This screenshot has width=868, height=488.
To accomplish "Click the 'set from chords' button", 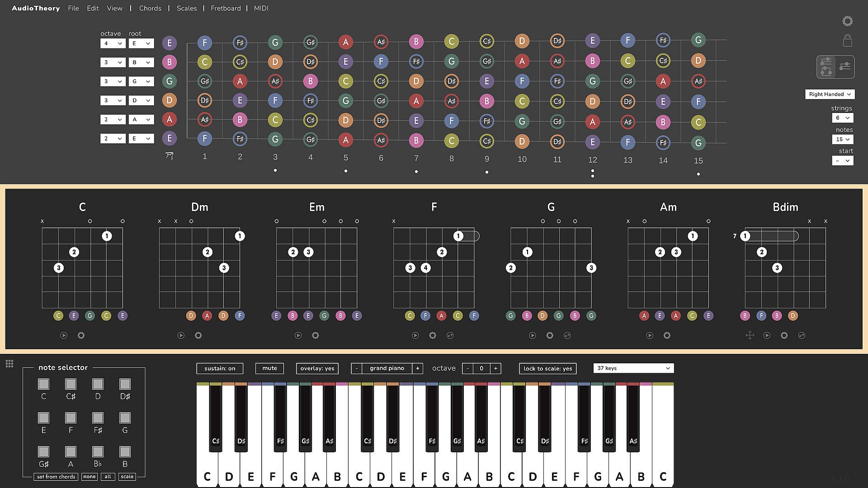I will click(x=56, y=477).
